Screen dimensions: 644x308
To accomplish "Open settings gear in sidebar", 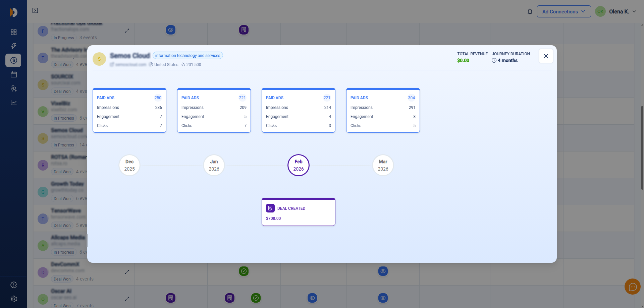I will pos(14,299).
